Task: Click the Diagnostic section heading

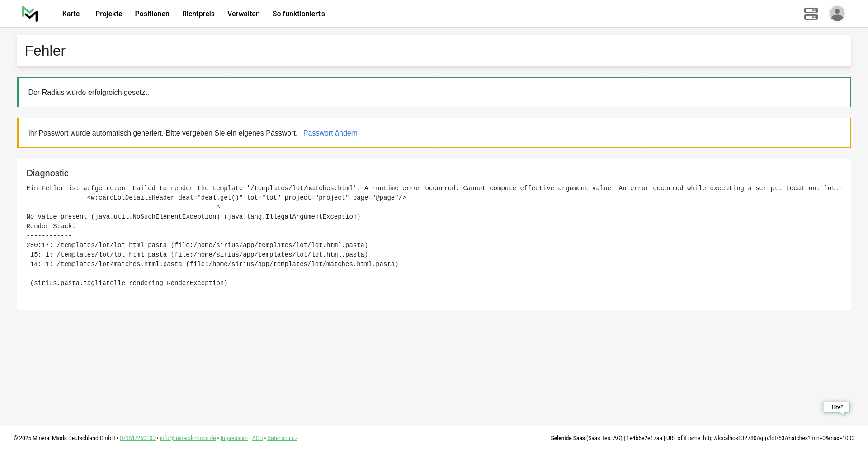Action: [47, 173]
